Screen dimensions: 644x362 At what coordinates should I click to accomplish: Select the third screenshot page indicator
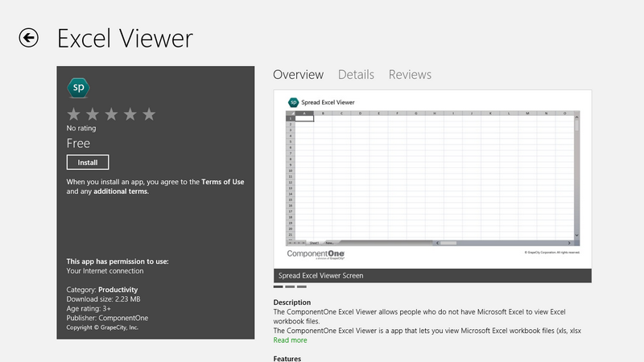click(x=301, y=286)
